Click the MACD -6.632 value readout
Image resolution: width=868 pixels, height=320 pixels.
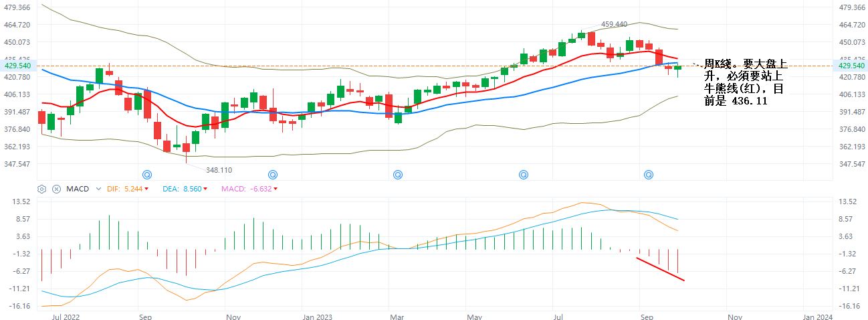point(249,189)
